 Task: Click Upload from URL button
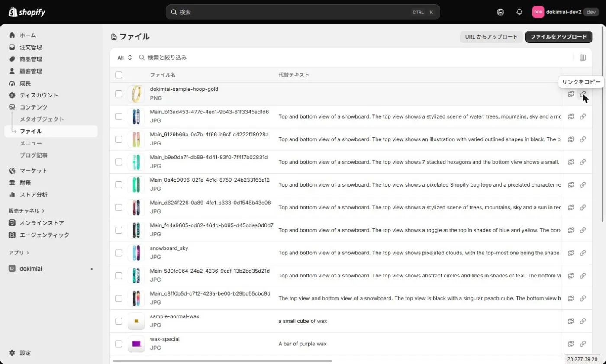click(491, 37)
